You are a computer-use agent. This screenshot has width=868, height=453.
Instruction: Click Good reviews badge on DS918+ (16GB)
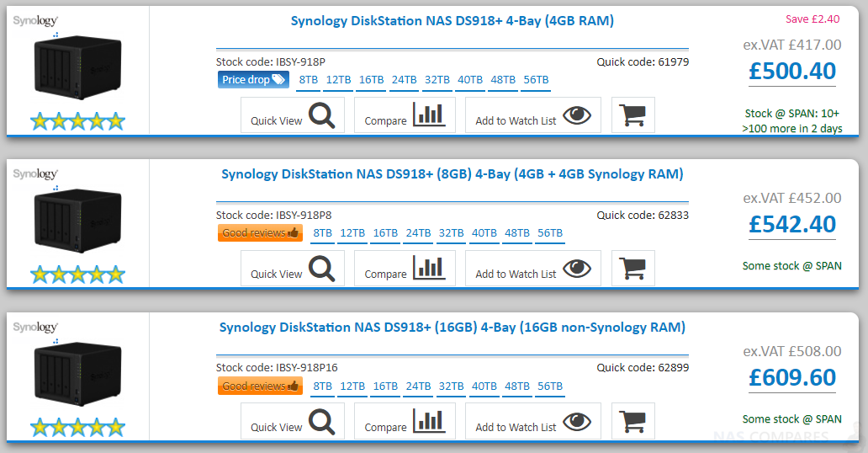coord(260,386)
